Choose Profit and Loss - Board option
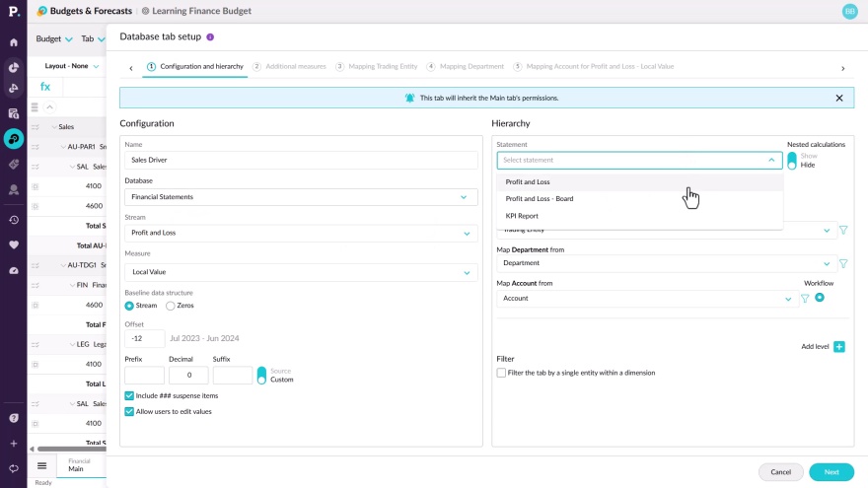Screen dimensions: 868x488 point(639,198)
